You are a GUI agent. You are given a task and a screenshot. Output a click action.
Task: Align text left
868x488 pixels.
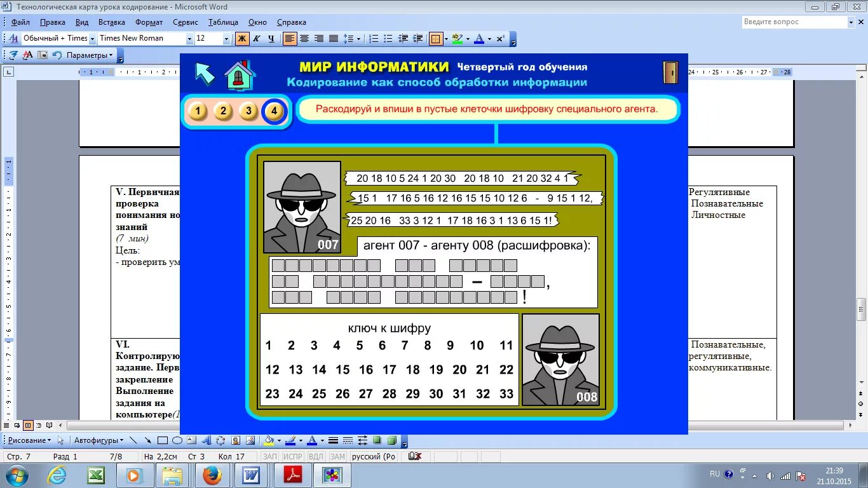(x=290, y=39)
